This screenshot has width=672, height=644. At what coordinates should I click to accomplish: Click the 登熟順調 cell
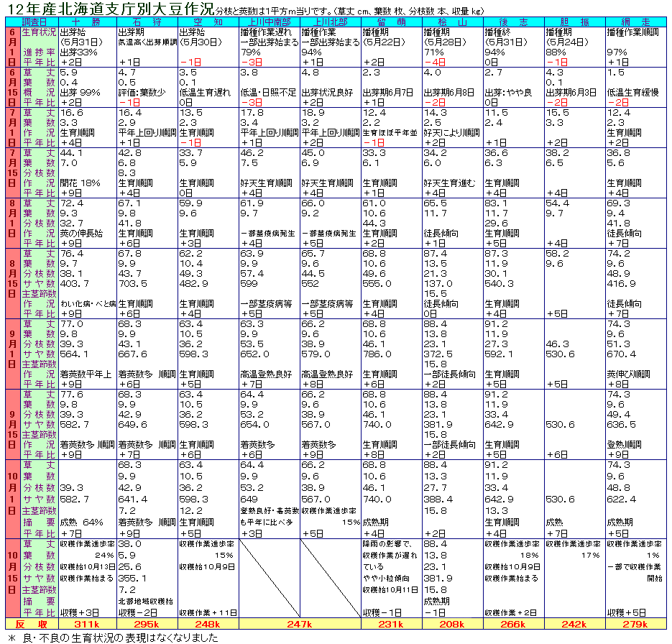(x=624, y=445)
